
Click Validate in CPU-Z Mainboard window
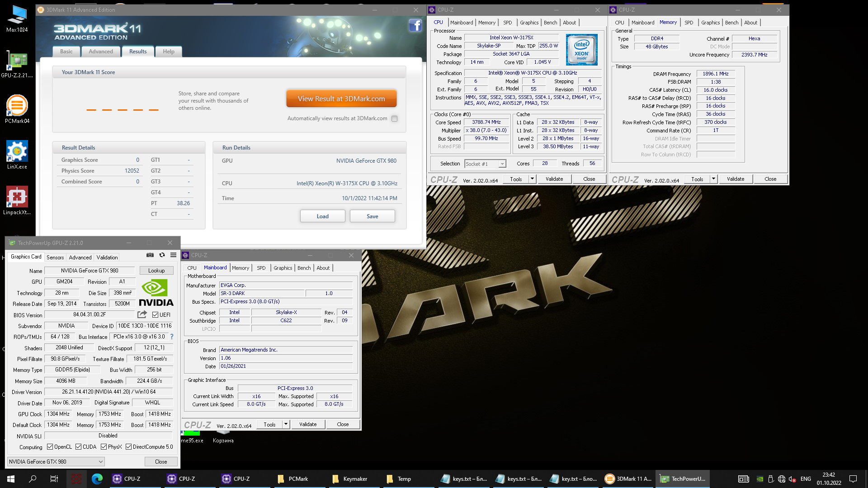[308, 424]
